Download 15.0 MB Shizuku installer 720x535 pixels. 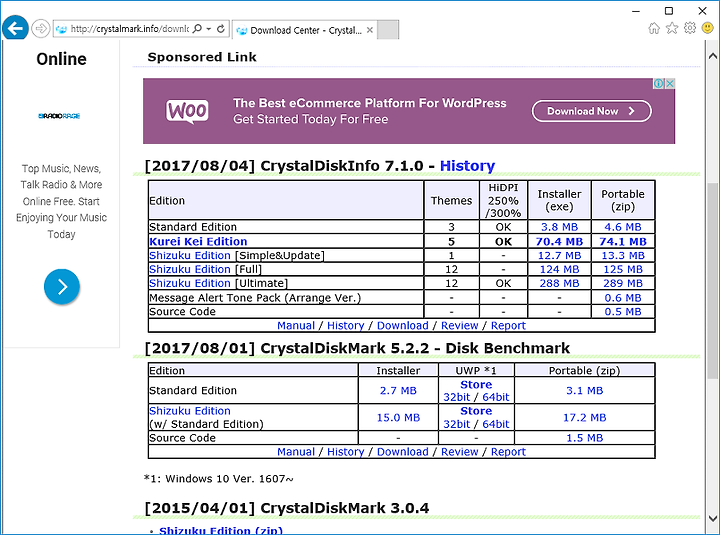click(x=398, y=418)
